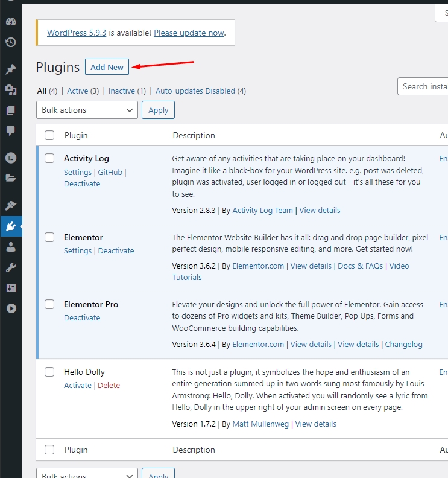448x478 pixels.
Task: Tick the Elementor plugin checkbox
Action: (x=49, y=237)
